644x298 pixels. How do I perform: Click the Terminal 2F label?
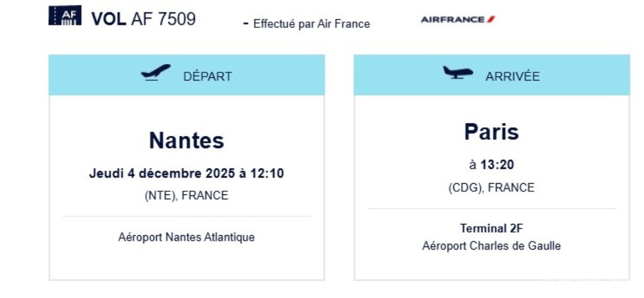(x=492, y=228)
